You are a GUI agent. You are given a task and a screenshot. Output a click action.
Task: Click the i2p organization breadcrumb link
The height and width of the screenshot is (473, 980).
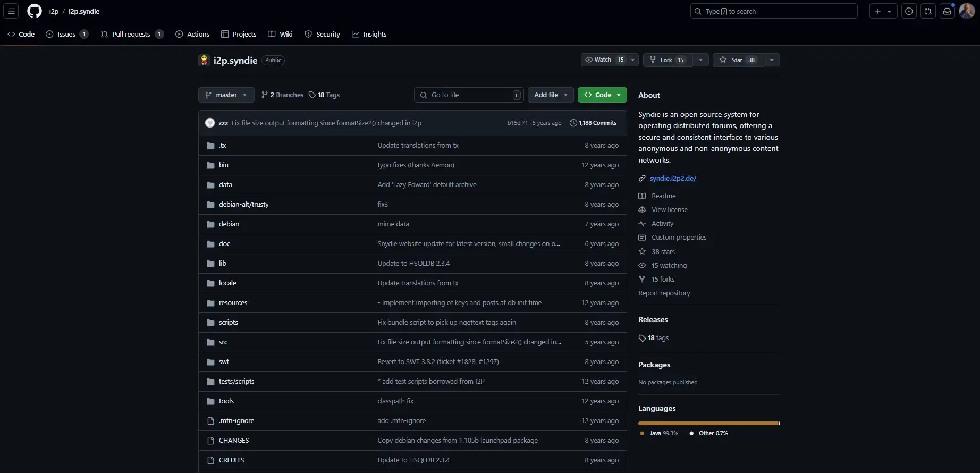[x=54, y=11]
